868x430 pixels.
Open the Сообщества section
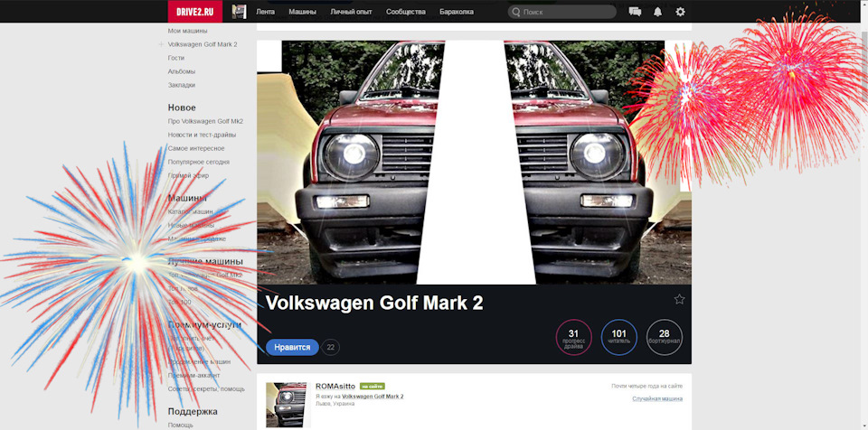(x=406, y=12)
